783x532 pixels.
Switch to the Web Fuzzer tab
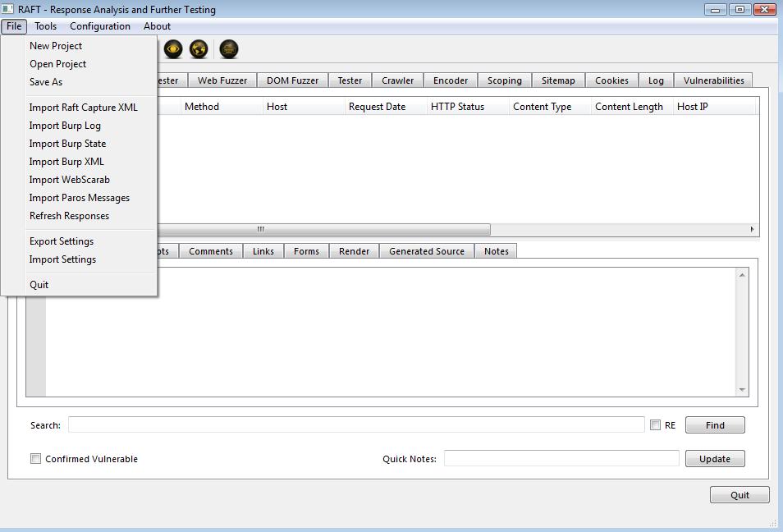222,80
